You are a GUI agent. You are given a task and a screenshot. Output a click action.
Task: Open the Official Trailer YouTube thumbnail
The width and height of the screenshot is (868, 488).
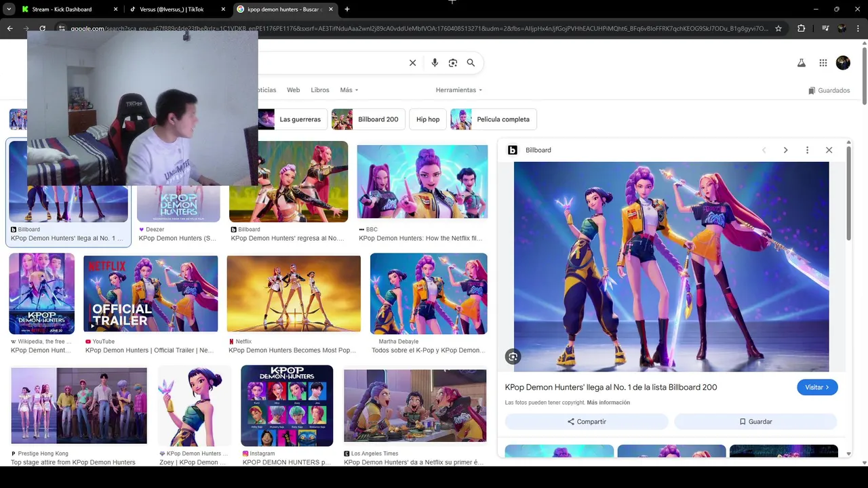[151, 293]
